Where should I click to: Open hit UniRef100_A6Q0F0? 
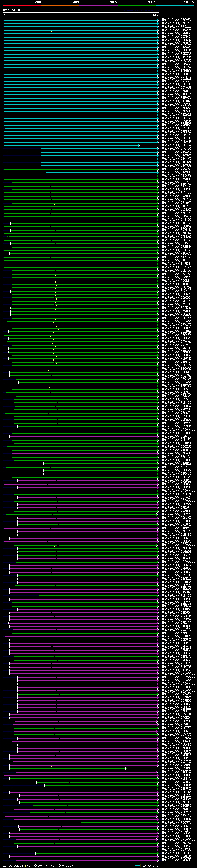pos(176,20)
